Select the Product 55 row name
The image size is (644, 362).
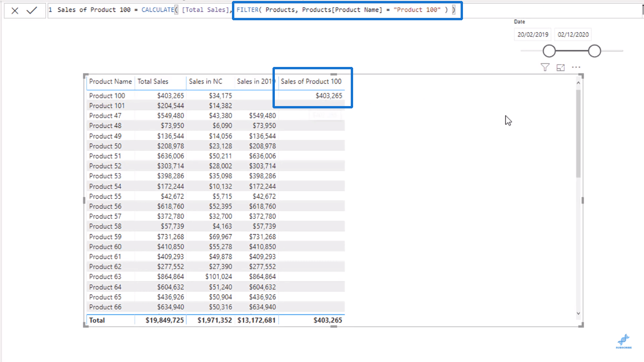pos(105,196)
